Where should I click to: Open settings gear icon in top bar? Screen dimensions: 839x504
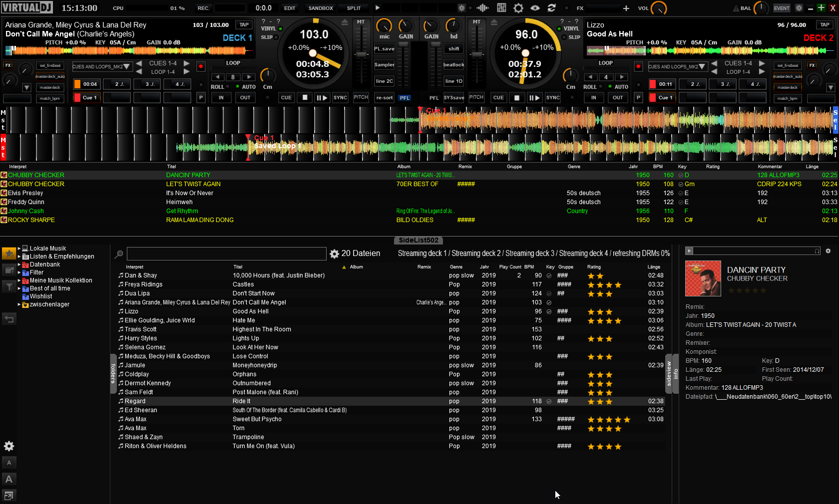pos(518,8)
